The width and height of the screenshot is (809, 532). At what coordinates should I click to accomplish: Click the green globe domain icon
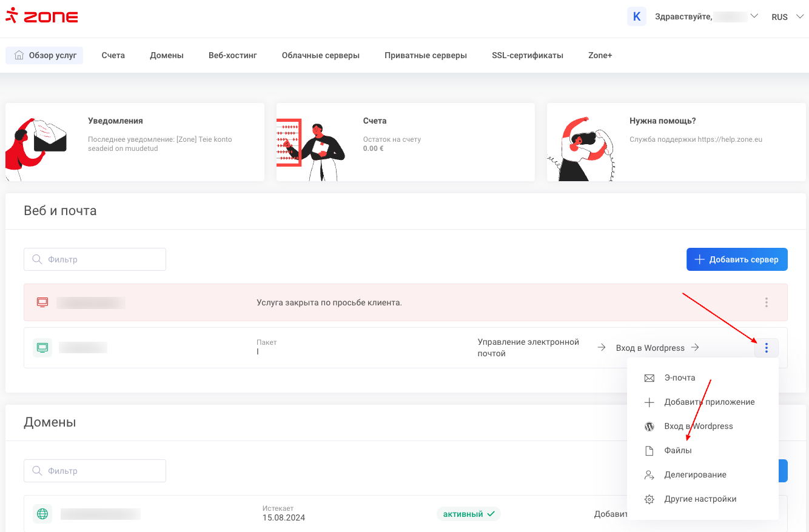pos(42,514)
